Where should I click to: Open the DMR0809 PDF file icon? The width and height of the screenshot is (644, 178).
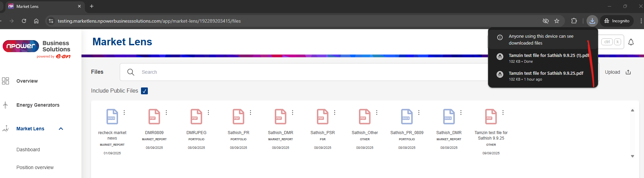[x=154, y=117]
